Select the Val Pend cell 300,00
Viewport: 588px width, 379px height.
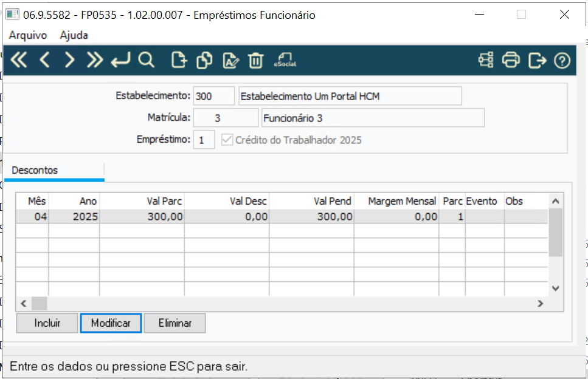pyautogui.click(x=311, y=216)
